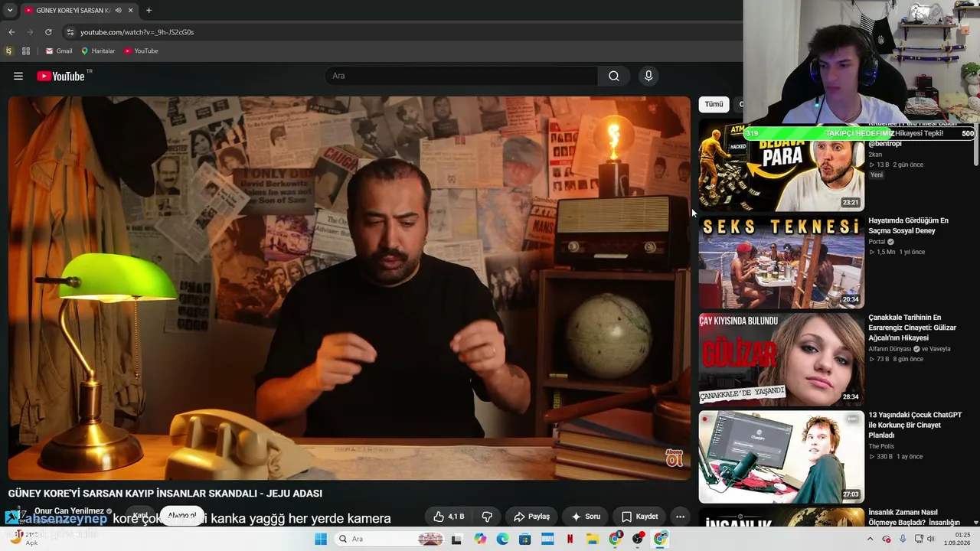Viewport: 980px width, 551px height.
Task: Click the taskbar Ara search box
Action: (x=390, y=539)
